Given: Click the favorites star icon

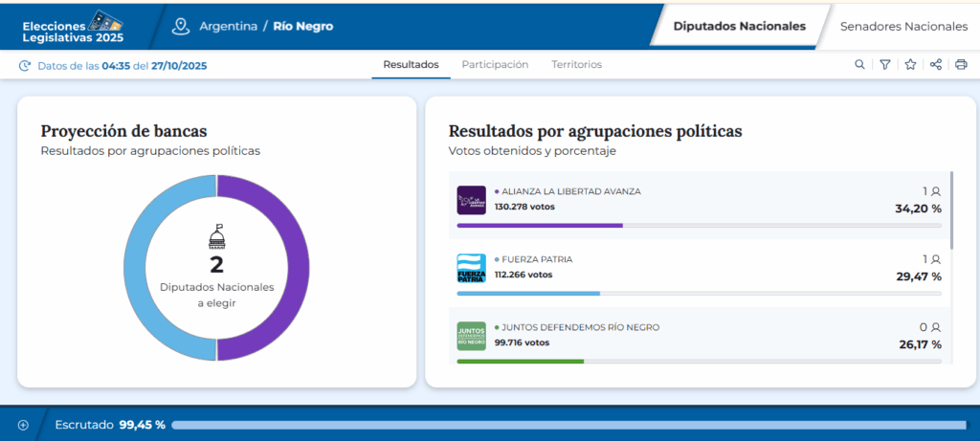Looking at the screenshot, I should point(910,65).
